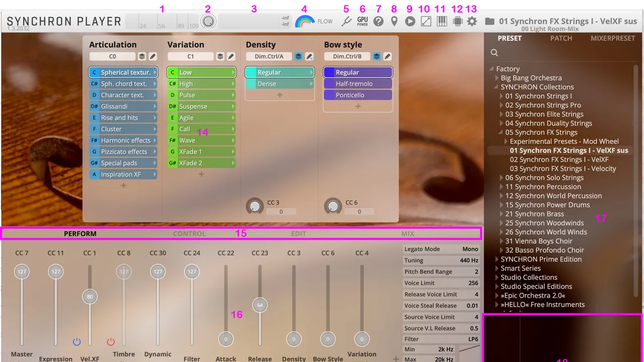Open the MIXERPRESET browser tab
Viewport: 644px width, 362px height.
pos(613,38)
